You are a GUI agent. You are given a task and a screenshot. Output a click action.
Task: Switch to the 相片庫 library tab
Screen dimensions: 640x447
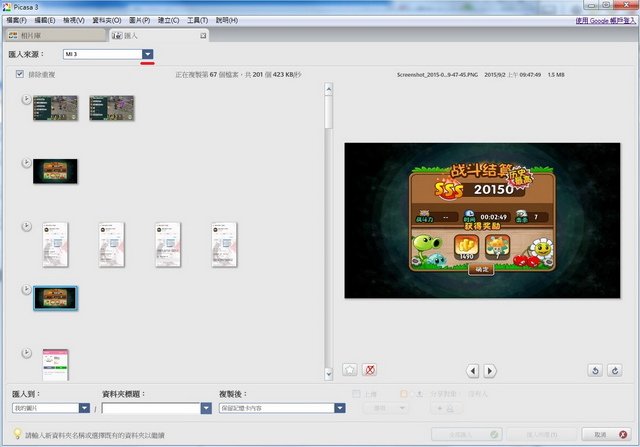coord(55,36)
